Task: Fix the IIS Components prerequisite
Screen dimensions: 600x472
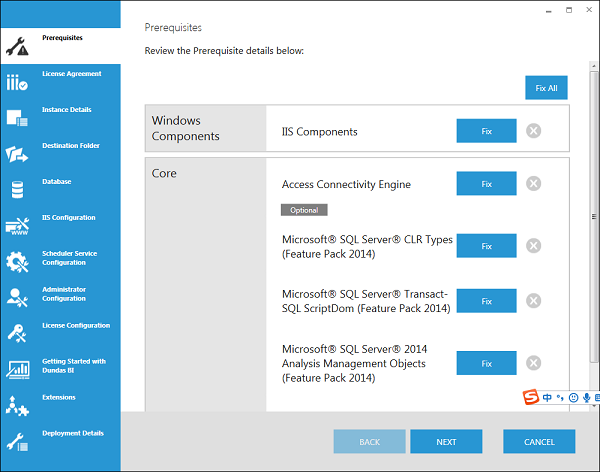Action: click(486, 131)
